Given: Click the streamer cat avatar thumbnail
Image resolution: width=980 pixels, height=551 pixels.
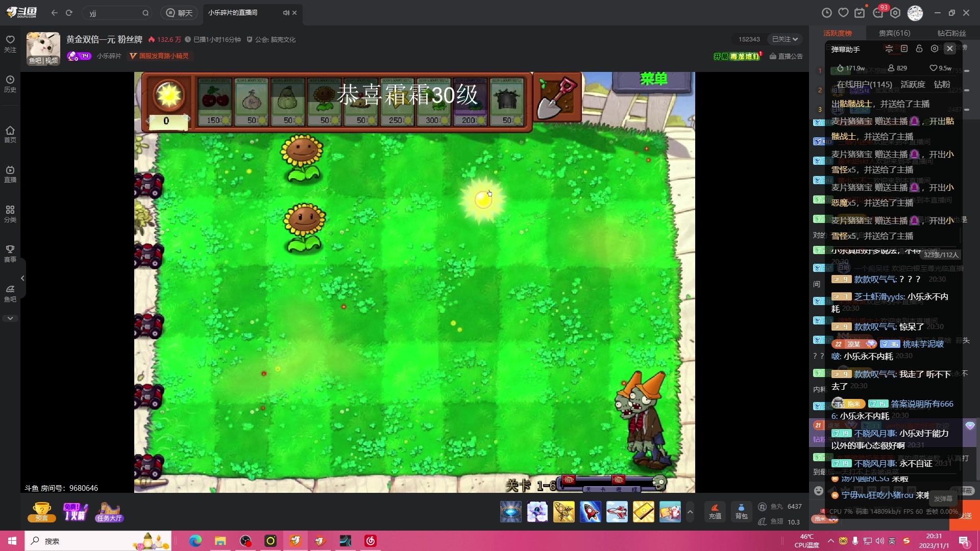Looking at the screenshot, I should click(x=43, y=48).
